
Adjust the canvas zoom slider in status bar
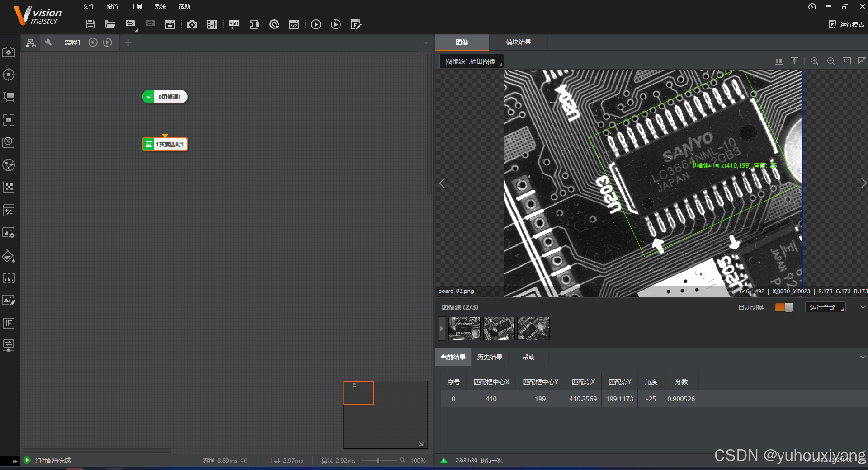pos(378,461)
